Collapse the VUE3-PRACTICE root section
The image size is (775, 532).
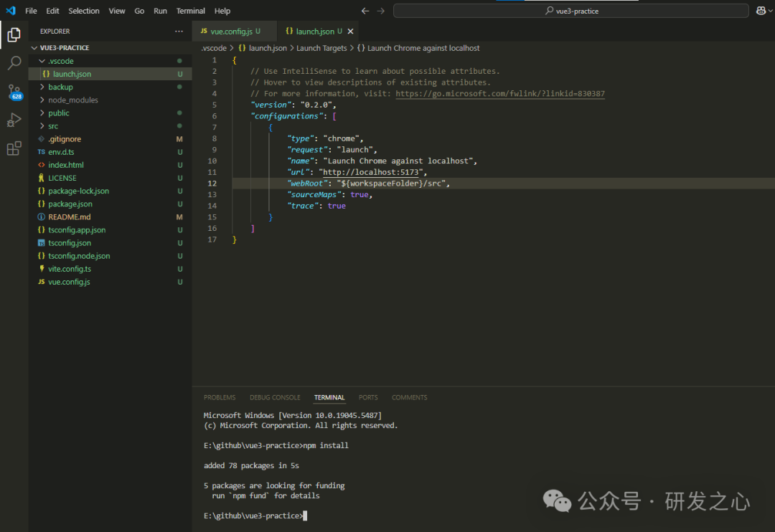[64, 48]
